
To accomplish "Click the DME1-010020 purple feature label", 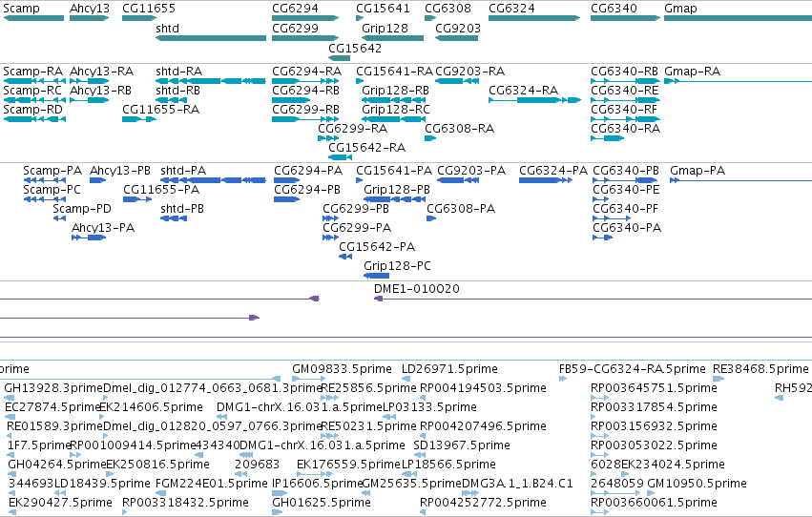I will coord(417,289).
